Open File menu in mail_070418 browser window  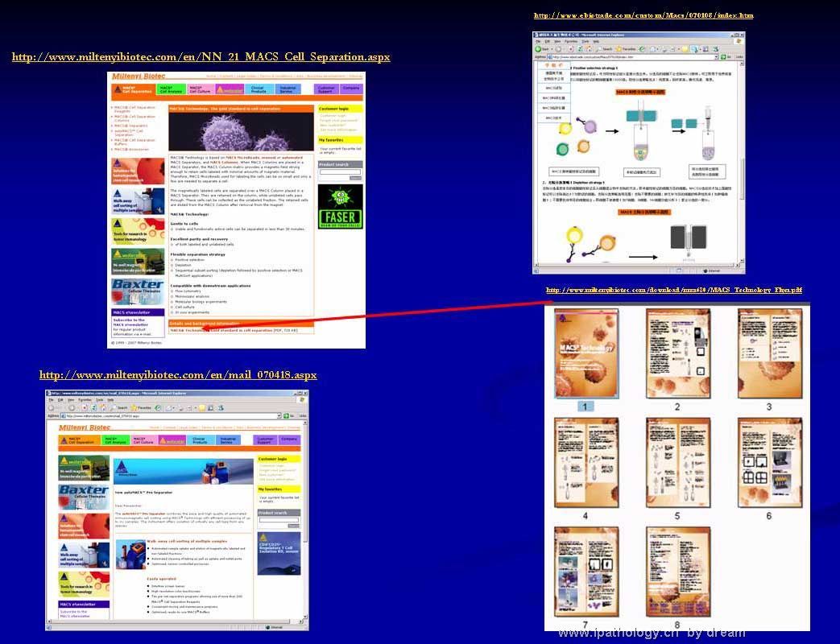[51, 400]
